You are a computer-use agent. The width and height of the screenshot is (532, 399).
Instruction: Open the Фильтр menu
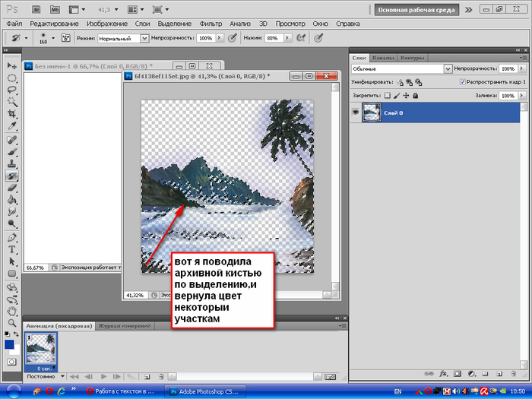(211, 24)
